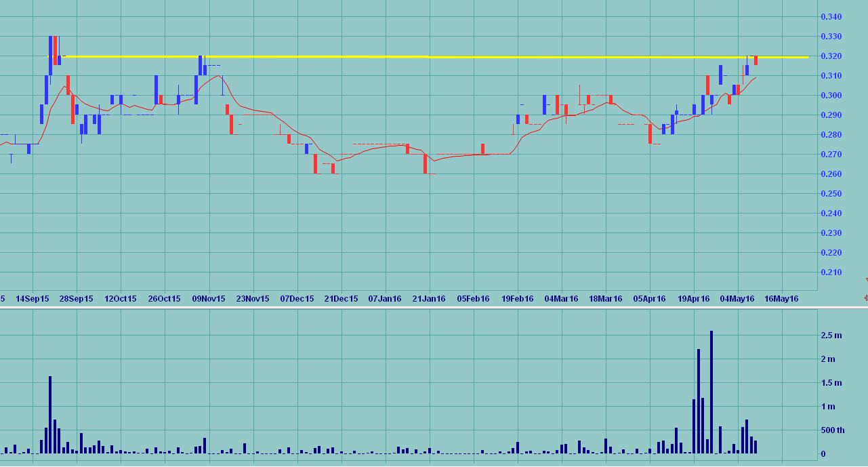Click the 05Apr16 date label
868x467 pixels.
coord(650,299)
